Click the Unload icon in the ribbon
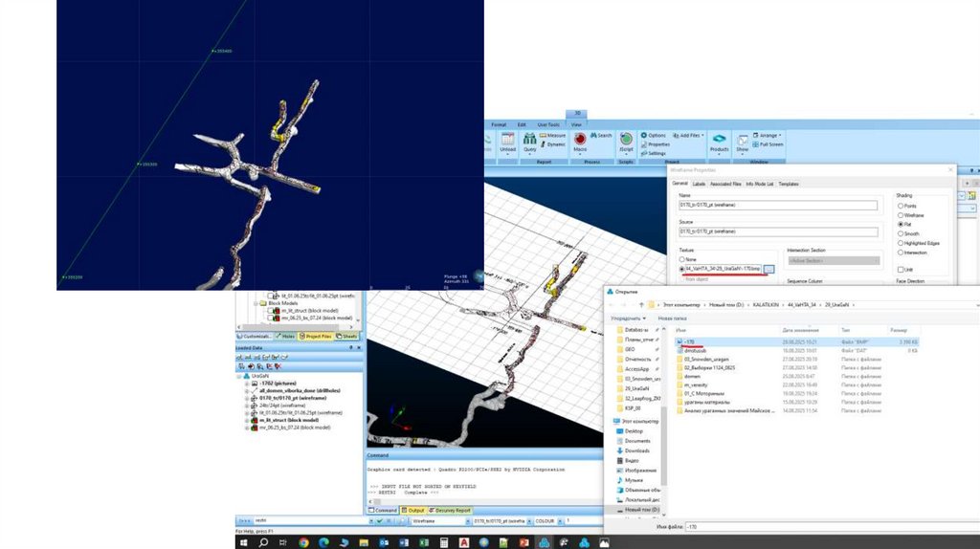The height and width of the screenshot is (549, 980). (507, 141)
